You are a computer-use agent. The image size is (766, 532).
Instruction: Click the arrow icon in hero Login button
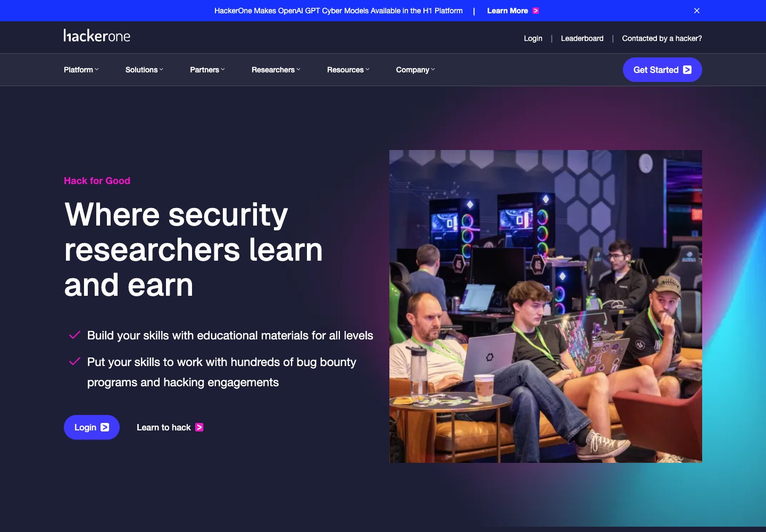point(105,427)
